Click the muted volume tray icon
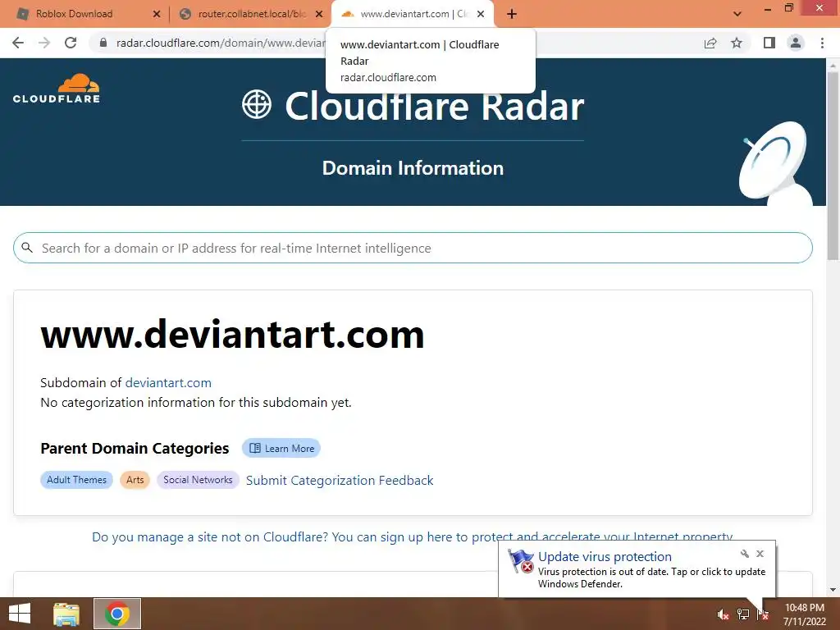This screenshot has height=630, width=840. pyautogui.click(x=723, y=614)
